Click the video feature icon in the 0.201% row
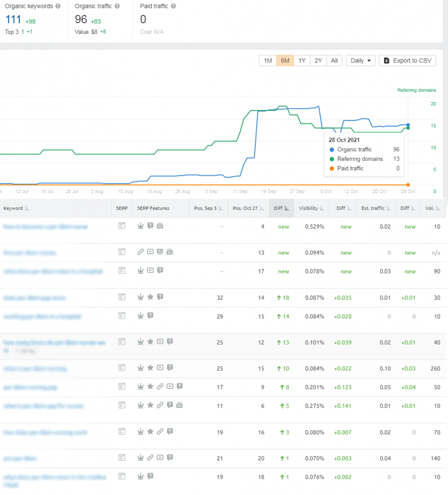 (170, 386)
